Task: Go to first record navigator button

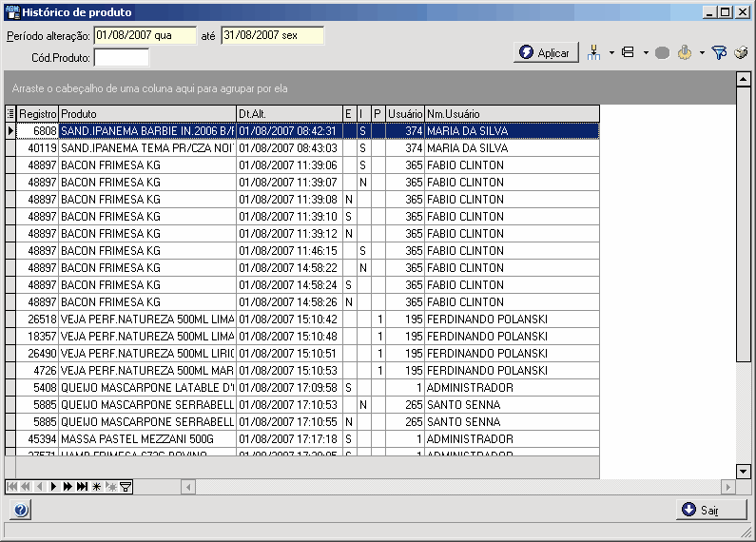Action: point(12,487)
